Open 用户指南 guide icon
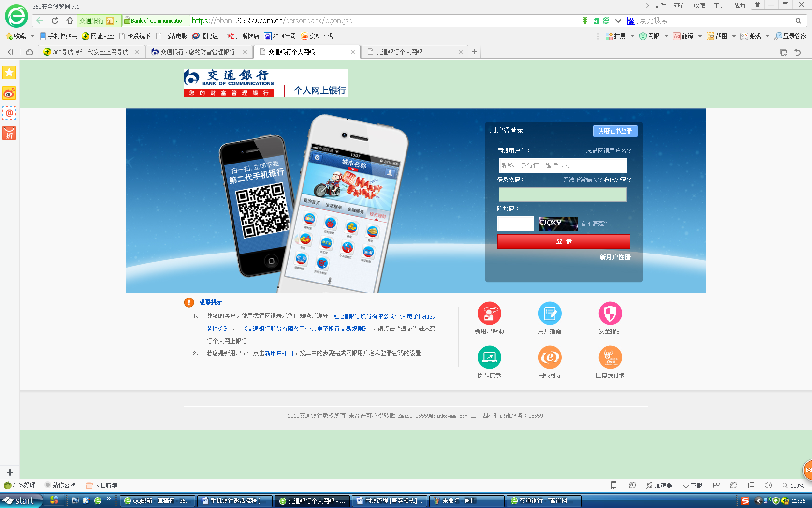 point(550,314)
